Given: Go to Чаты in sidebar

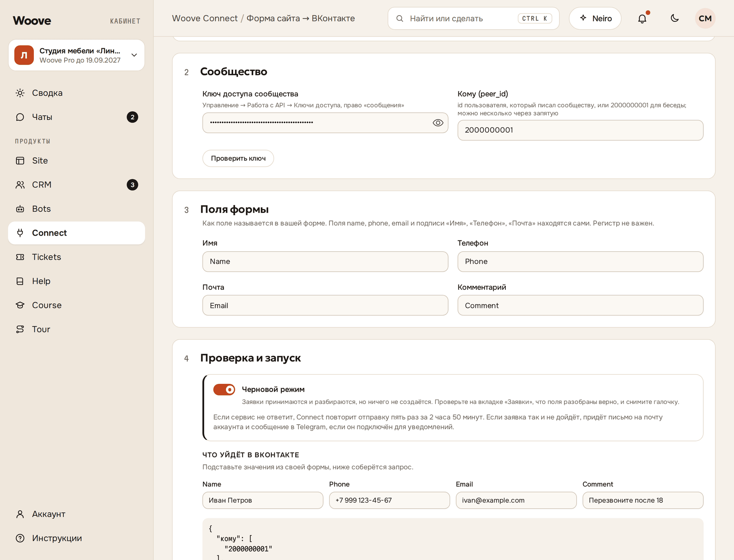Looking at the screenshot, I should [x=77, y=117].
